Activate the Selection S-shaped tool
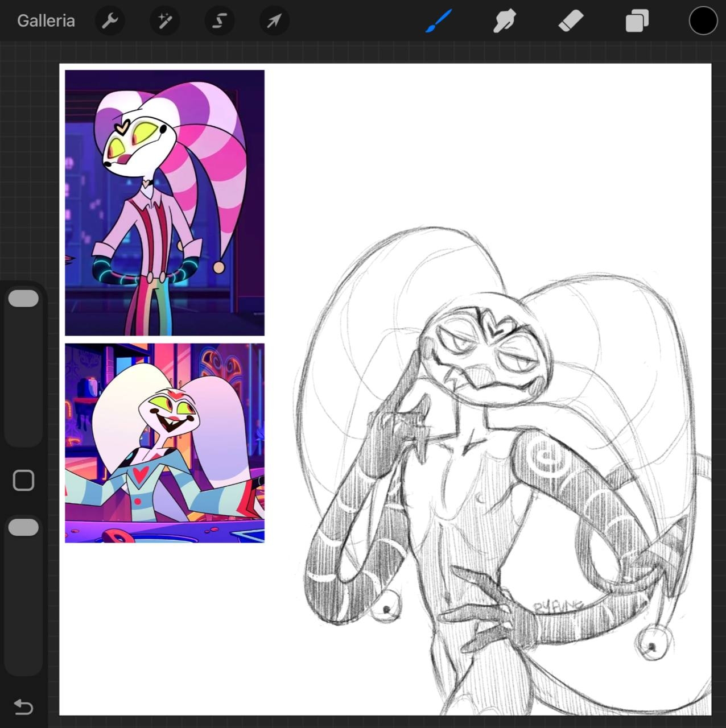Viewport: 726px width, 728px height. point(220,21)
